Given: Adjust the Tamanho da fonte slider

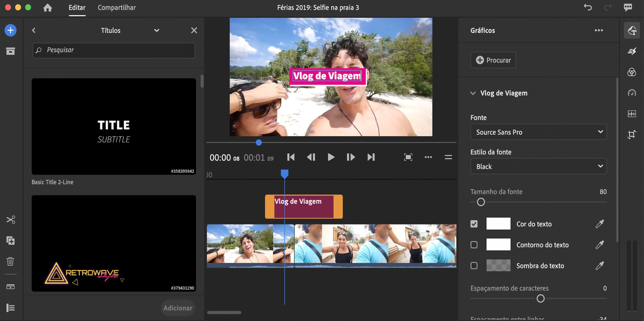Looking at the screenshot, I should coord(481,202).
